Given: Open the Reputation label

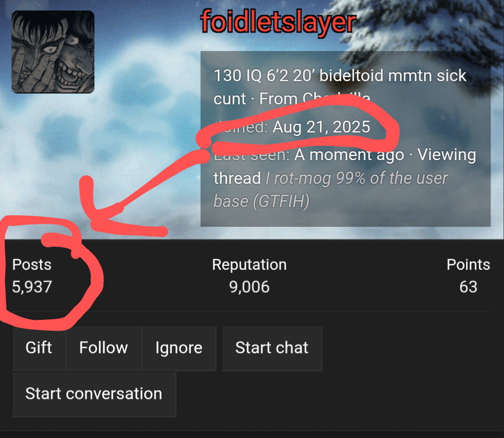Looking at the screenshot, I should click(249, 264).
